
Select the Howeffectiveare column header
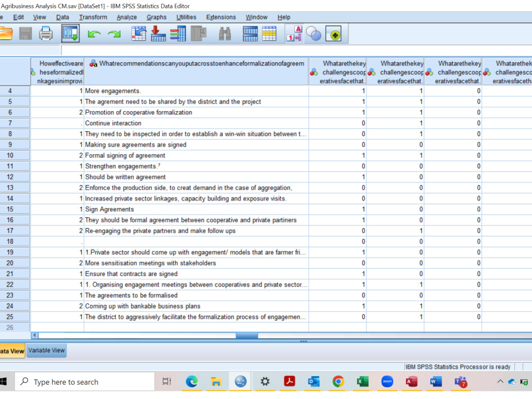(57, 71)
